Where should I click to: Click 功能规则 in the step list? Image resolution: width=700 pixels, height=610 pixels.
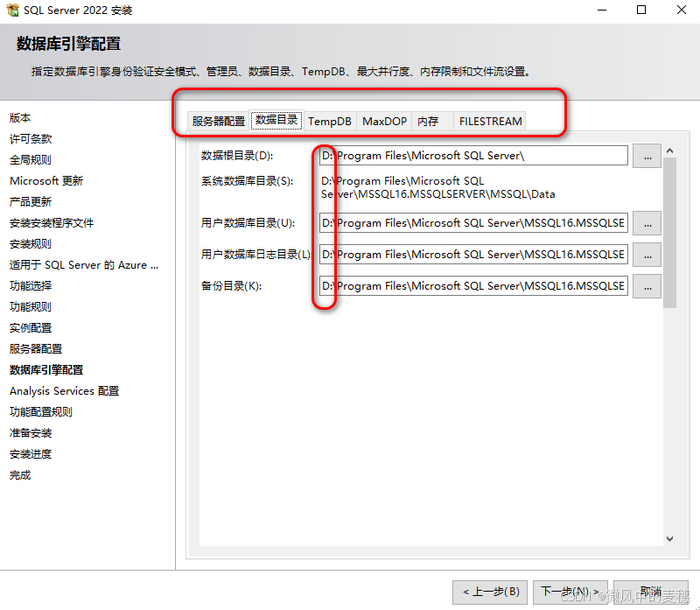(x=31, y=307)
